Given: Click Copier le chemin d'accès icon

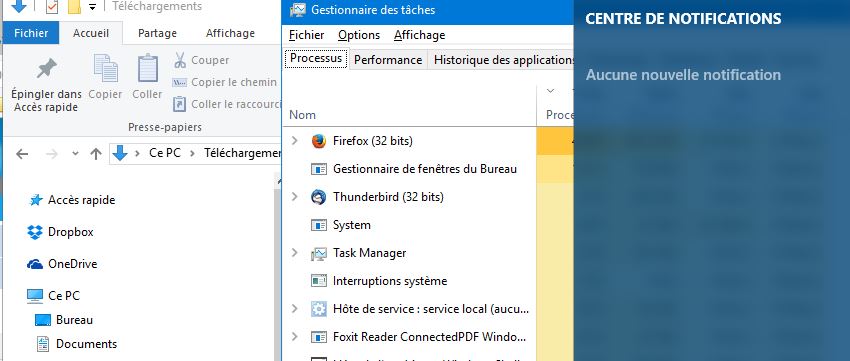Looking at the screenshot, I should pyautogui.click(x=179, y=82).
